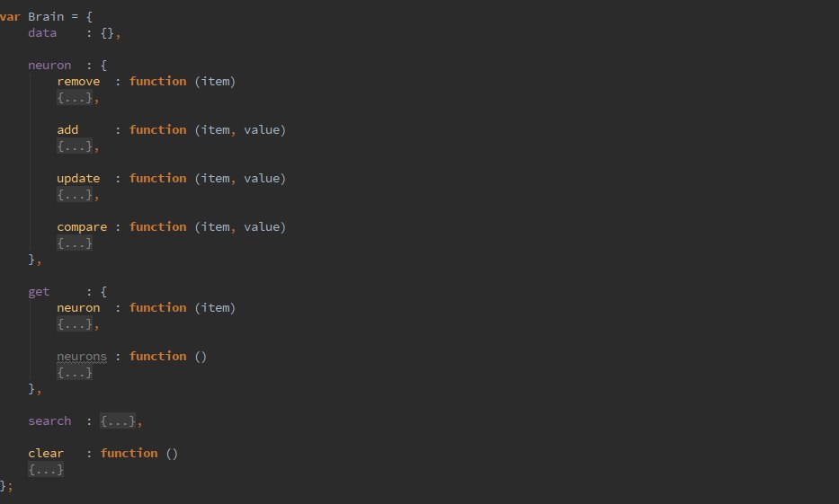Click the top-level neuron object key

49,65
